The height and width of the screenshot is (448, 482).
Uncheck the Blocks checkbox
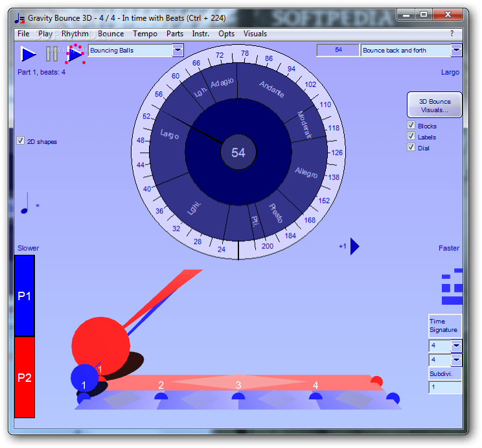411,125
